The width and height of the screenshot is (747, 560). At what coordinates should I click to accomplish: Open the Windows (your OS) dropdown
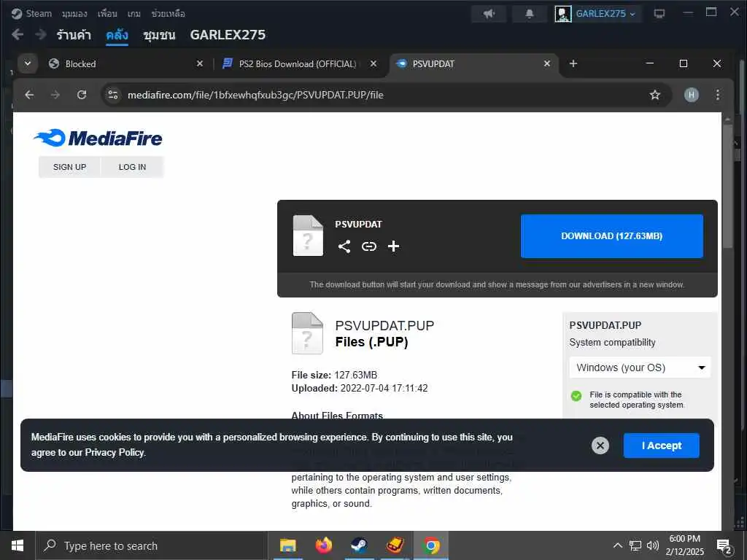point(640,367)
